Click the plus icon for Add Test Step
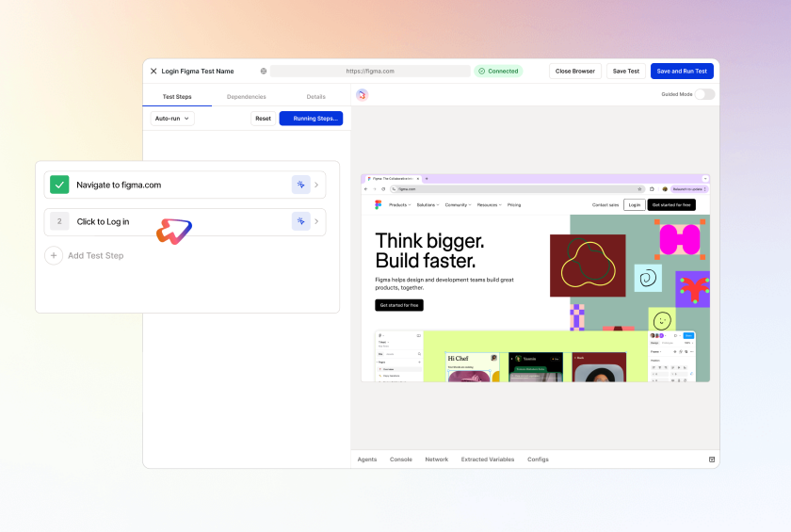The height and width of the screenshot is (532, 791). (54, 256)
